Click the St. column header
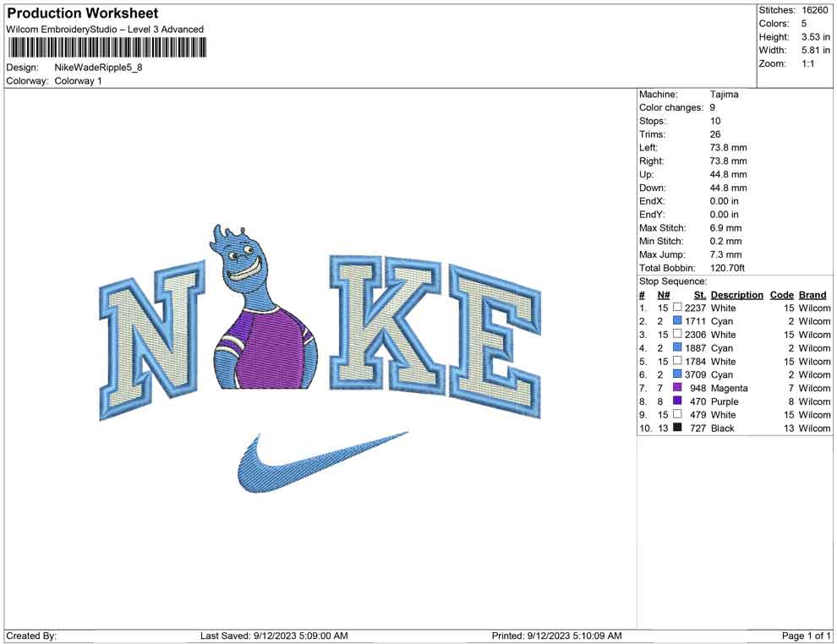This screenshot has width=837, height=644. point(700,295)
